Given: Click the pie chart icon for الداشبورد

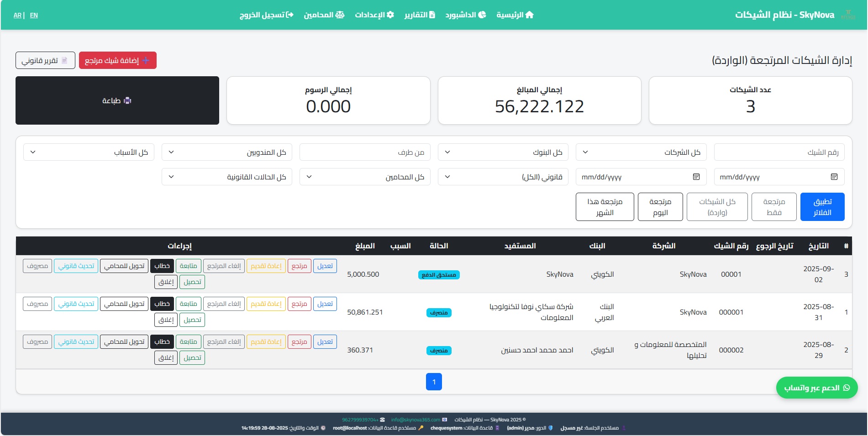Looking at the screenshot, I should (482, 15).
